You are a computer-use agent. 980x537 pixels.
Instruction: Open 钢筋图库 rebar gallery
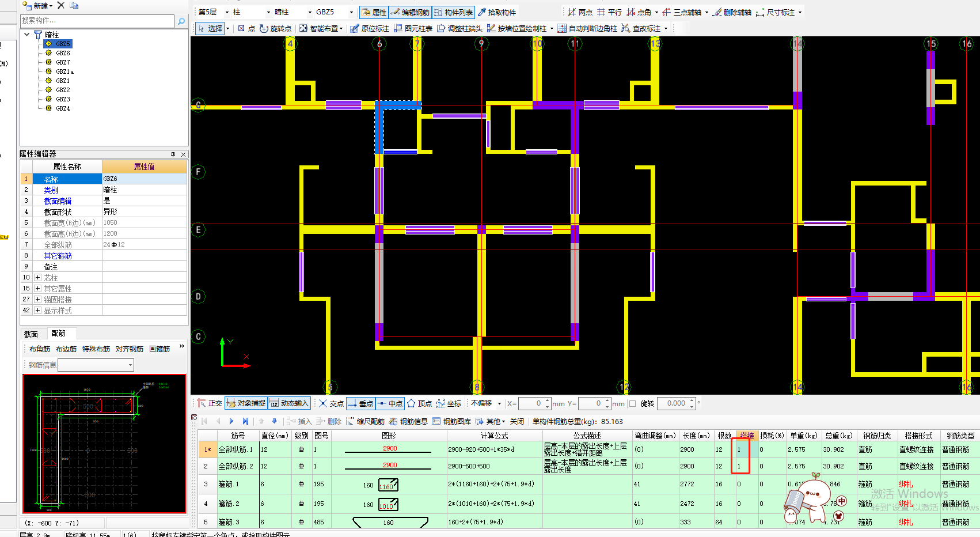coord(451,422)
